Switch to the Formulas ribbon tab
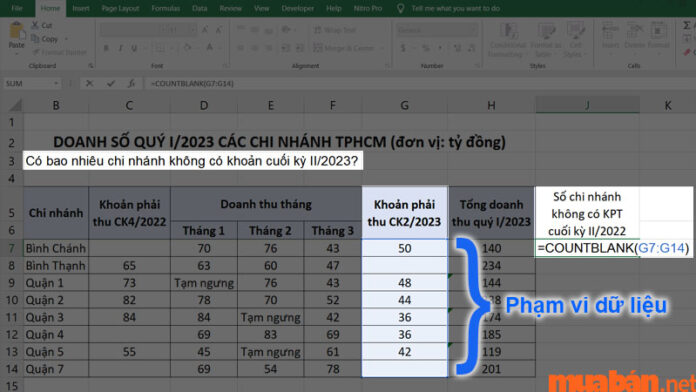696x392 pixels. click(166, 8)
